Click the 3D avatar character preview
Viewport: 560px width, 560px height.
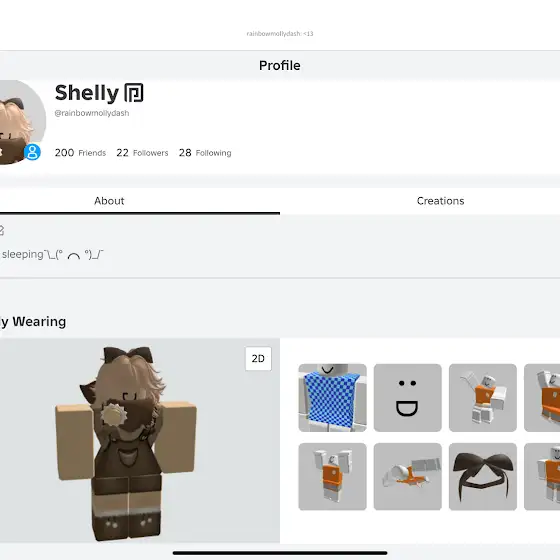click(x=126, y=443)
